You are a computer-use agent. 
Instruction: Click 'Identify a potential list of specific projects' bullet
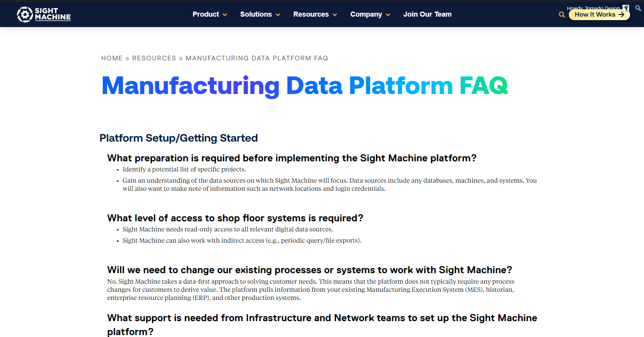point(184,169)
